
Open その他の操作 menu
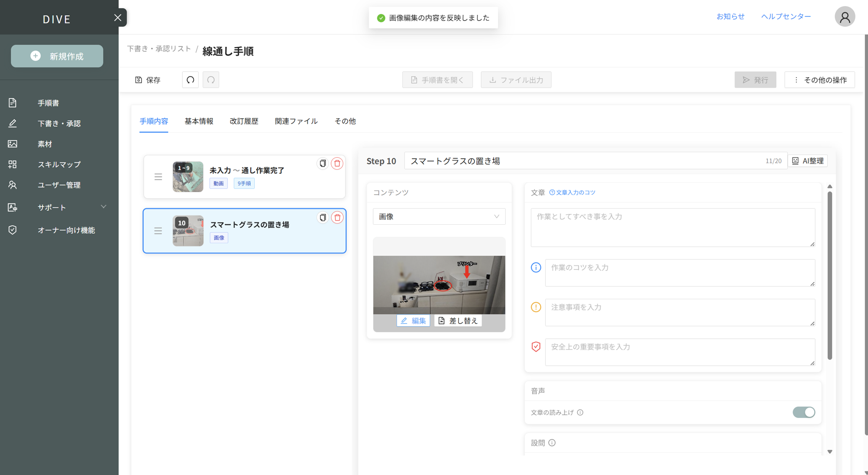click(x=820, y=80)
